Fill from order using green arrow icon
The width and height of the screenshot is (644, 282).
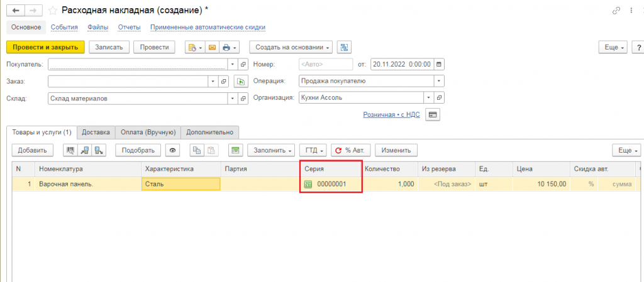241,82
